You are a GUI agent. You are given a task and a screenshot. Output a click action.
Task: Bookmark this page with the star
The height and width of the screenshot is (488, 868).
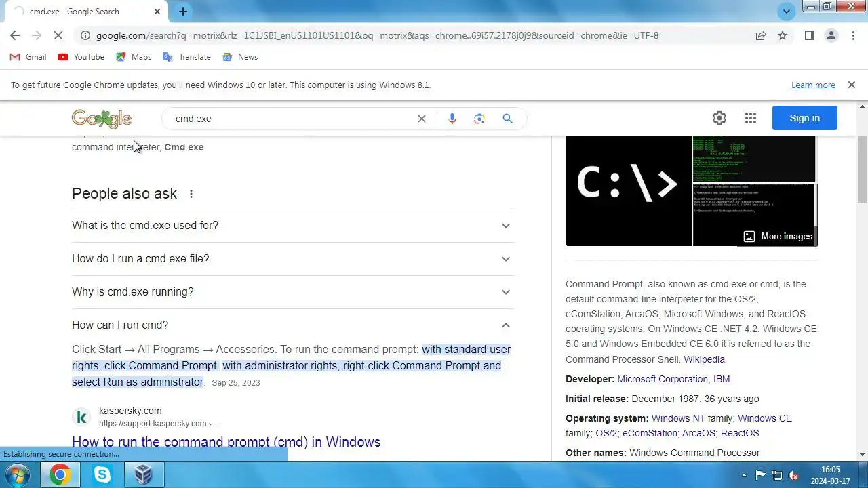(783, 35)
